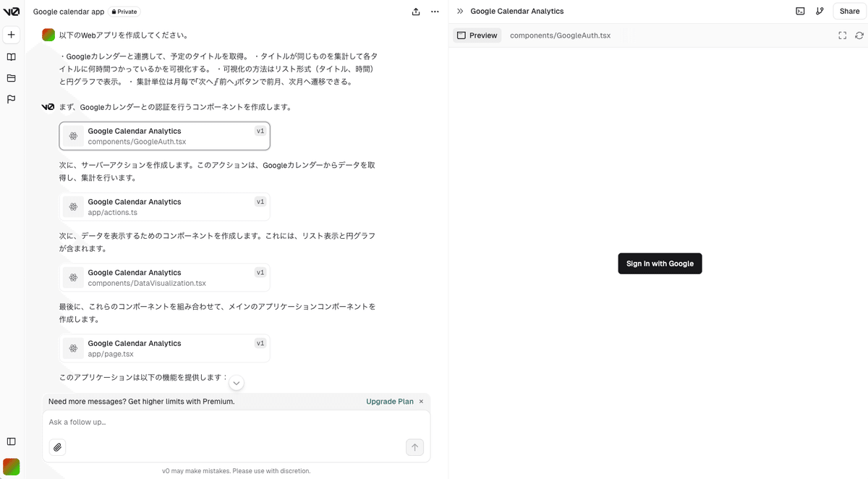Click v1 version badge on DataVisualization.tsx card
Viewport: 868px width, 479px height.
(260, 273)
